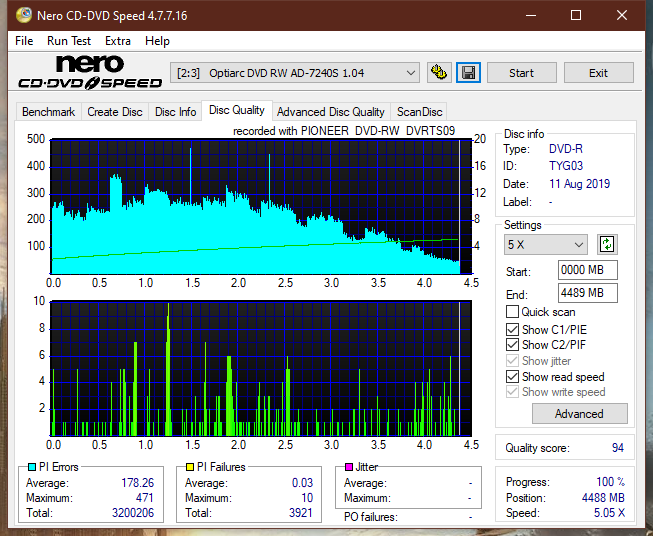Click the PI Errors total 3200206
Image resolution: width=653 pixels, height=536 pixels.
pyautogui.click(x=133, y=513)
